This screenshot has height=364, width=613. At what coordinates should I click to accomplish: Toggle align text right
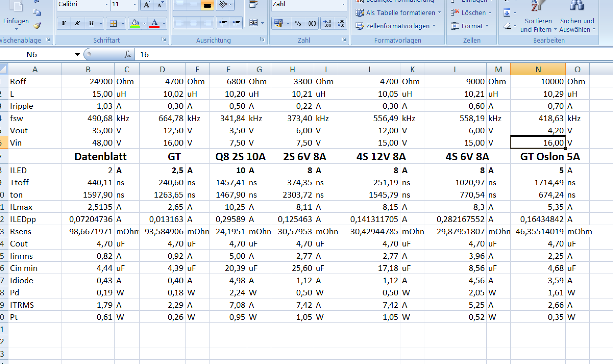[207, 23]
